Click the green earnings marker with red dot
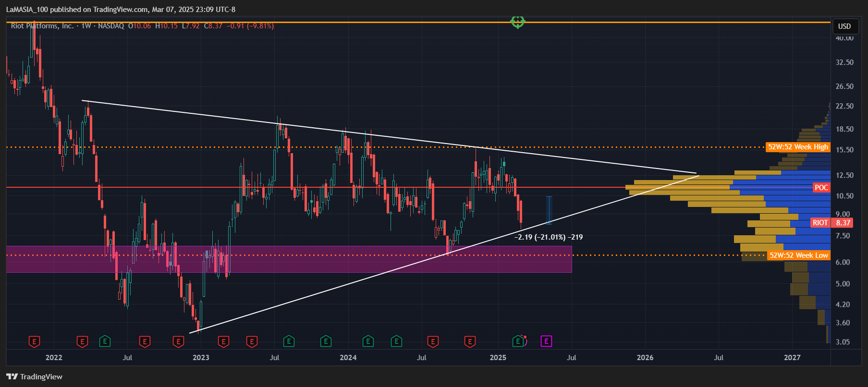The image size is (868, 387). pyautogui.click(x=518, y=341)
